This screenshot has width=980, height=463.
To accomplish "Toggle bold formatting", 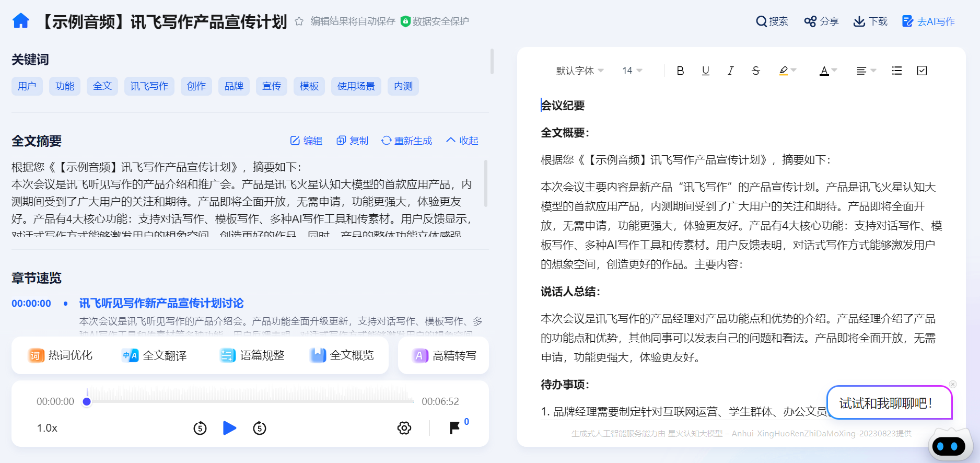I will [680, 71].
